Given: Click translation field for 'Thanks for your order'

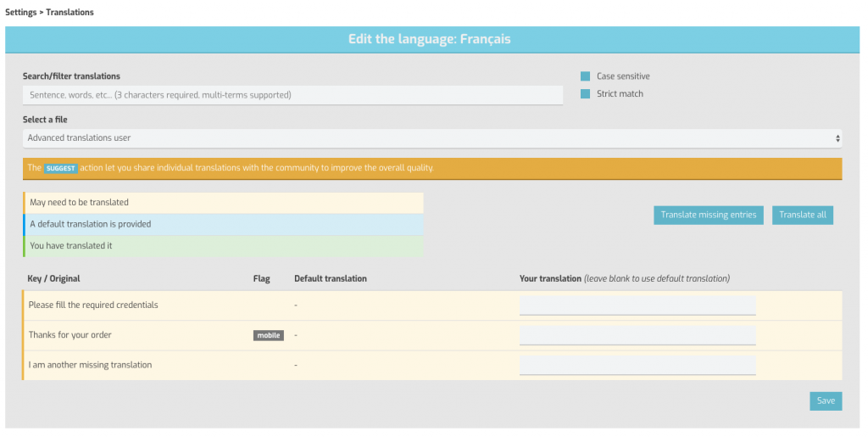Looking at the screenshot, I should pyautogui.click(x=637, y=335).
